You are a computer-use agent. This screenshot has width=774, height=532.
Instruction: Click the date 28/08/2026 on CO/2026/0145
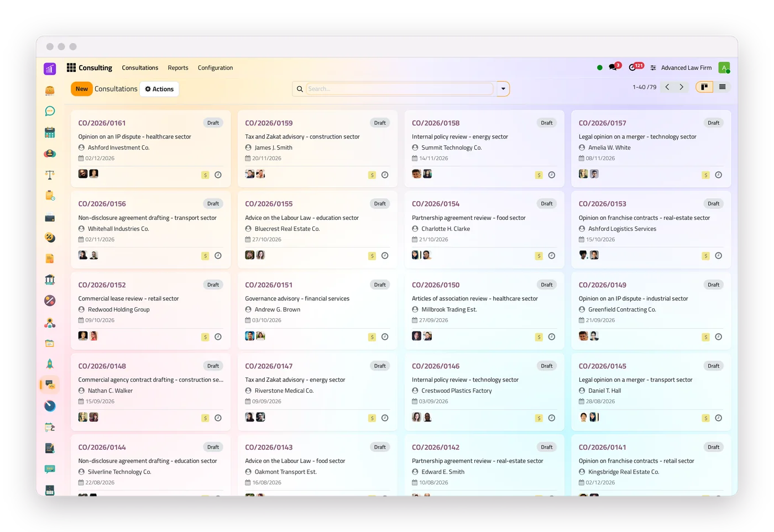point(600,402)
